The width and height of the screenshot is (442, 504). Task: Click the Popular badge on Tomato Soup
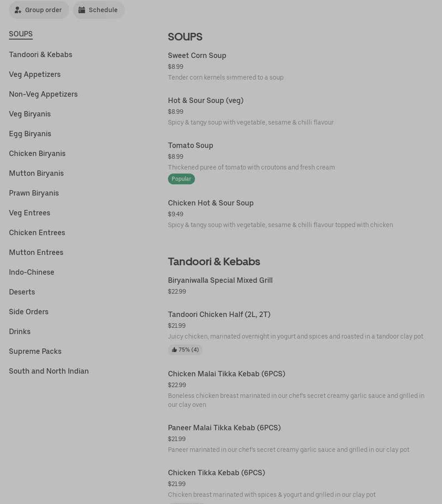click(181, 179)
